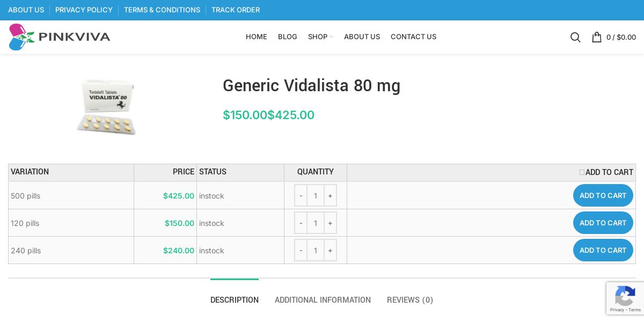Increase quantity for 500 pills

pos(330,196)
